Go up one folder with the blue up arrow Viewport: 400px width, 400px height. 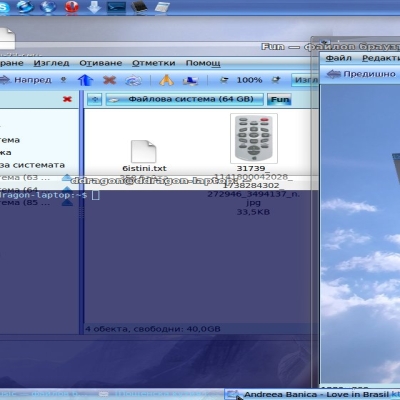click(x=85, y=80)
